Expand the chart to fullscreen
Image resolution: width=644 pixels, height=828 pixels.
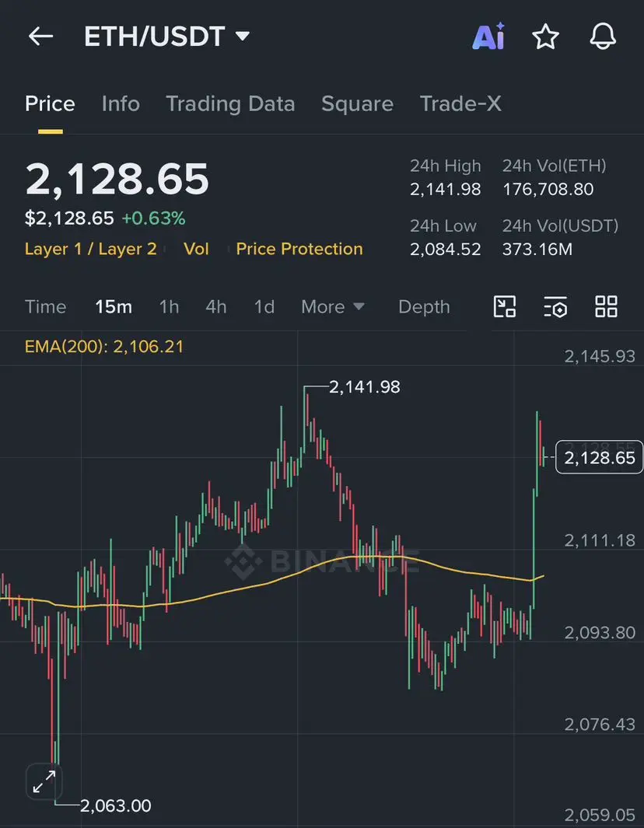(44, 781)
